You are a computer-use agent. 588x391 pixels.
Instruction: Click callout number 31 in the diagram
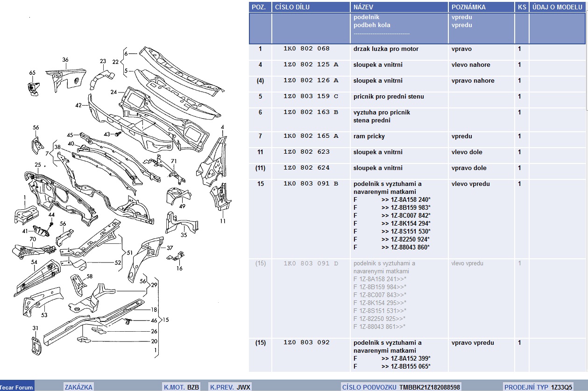point(35,328)
